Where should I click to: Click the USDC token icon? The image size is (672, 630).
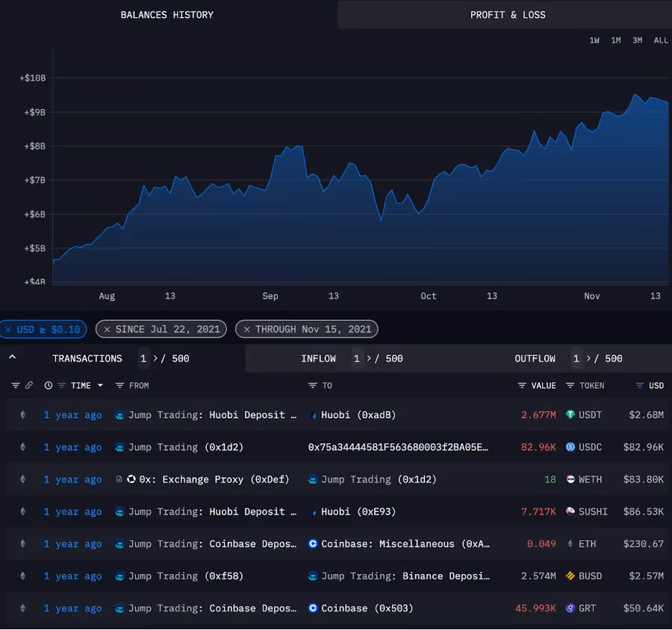coord(570,446)
